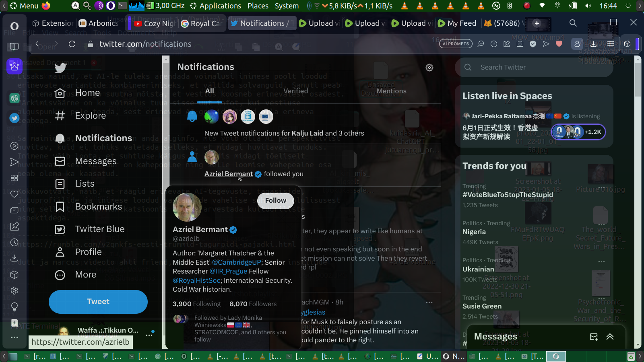This screenshot has height=362, width=644.
Task: Open the sidebar three-dots setup menu
Action: click(14, 337)
